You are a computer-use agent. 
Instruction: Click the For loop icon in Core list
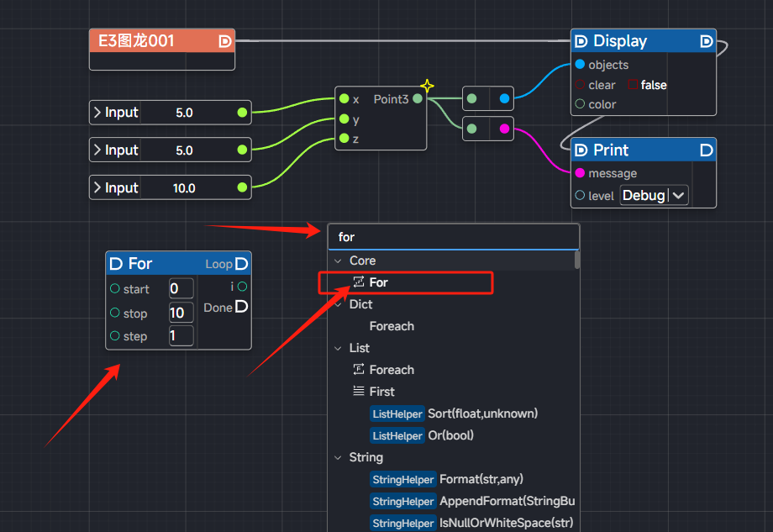click(x=359, y=282)
